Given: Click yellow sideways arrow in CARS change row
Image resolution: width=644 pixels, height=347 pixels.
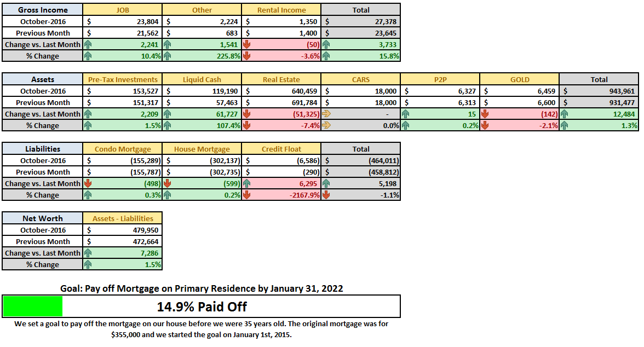Looking at the screenshot, I should tap(326, 114).
